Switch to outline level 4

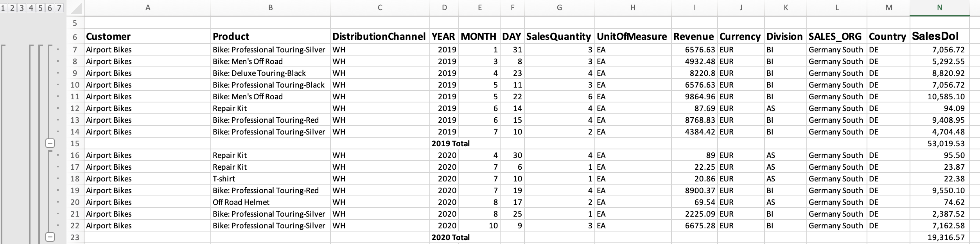point(31,8)
